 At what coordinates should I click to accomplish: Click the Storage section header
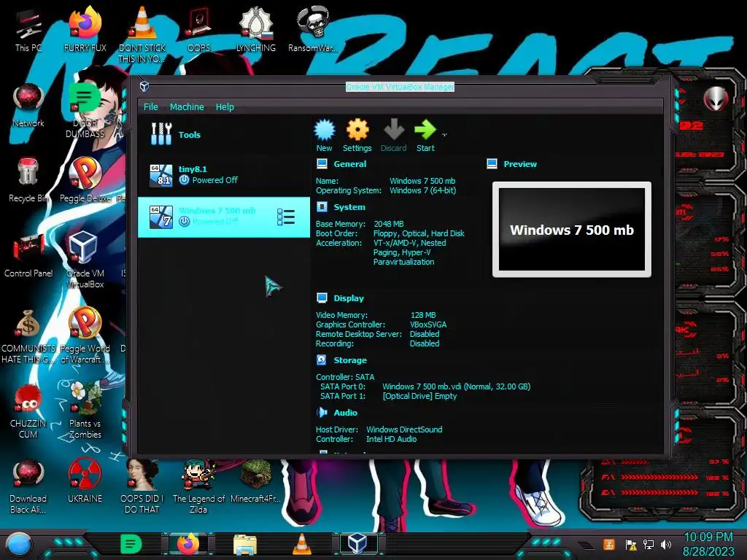pyautogui.click(x=350, y=360)
